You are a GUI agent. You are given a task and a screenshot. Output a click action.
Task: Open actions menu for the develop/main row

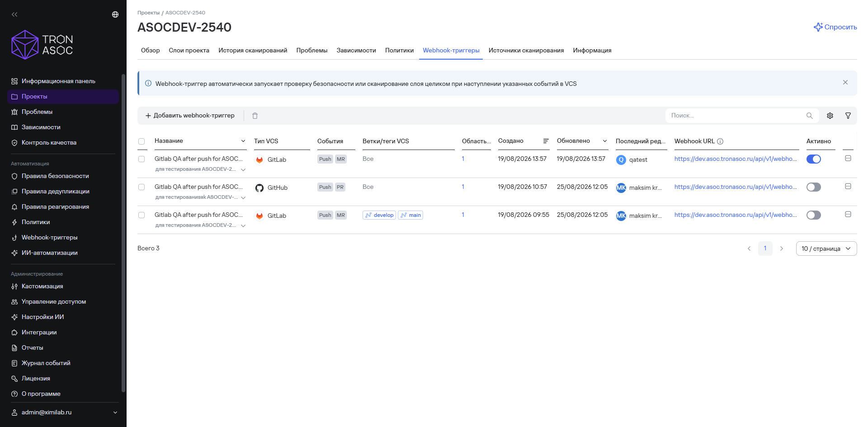click(x=848, y=215)
